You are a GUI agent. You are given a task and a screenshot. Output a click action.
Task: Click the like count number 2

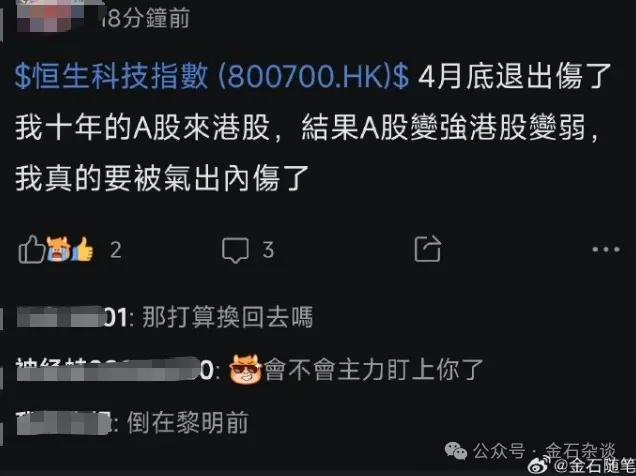[116, 250]
